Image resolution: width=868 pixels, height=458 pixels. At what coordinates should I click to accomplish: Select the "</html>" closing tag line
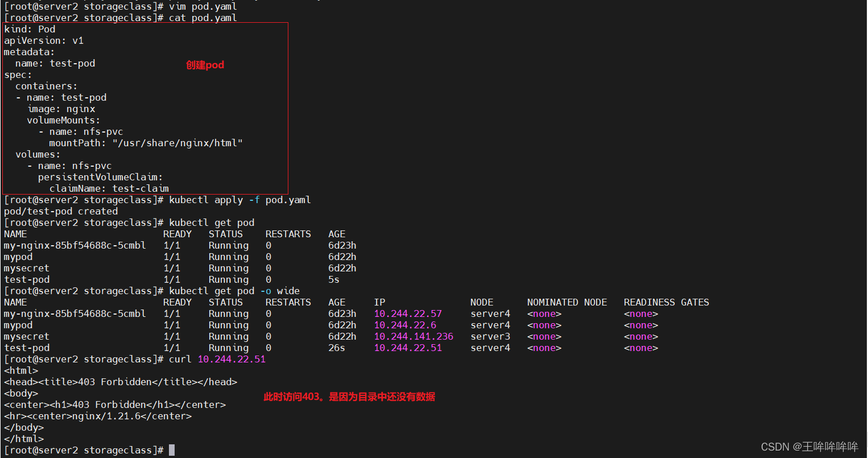pos(24,439)
